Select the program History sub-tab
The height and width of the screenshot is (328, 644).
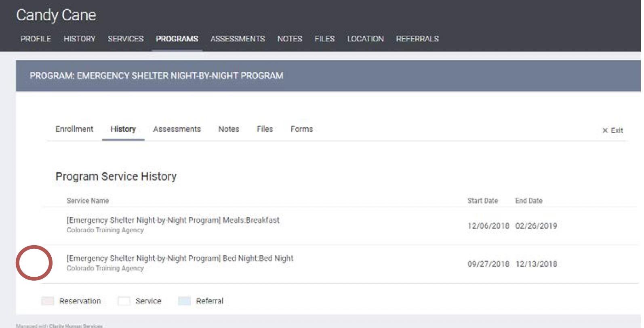123,129
